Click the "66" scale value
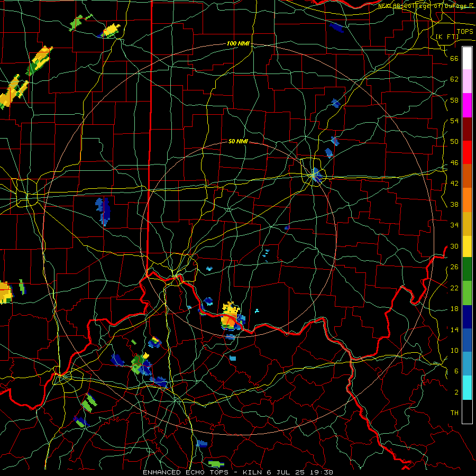This screenshot has width=476, height=476. (454, 58)
